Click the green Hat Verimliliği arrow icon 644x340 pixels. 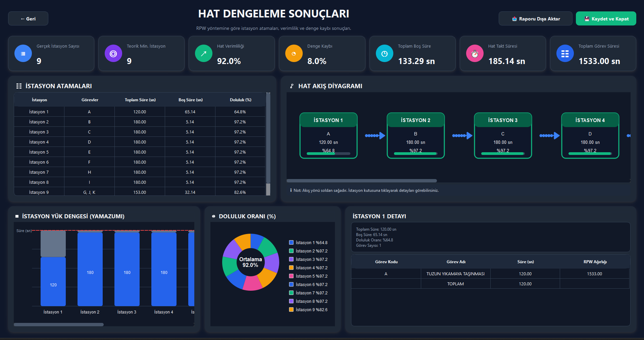click(204, 53)
